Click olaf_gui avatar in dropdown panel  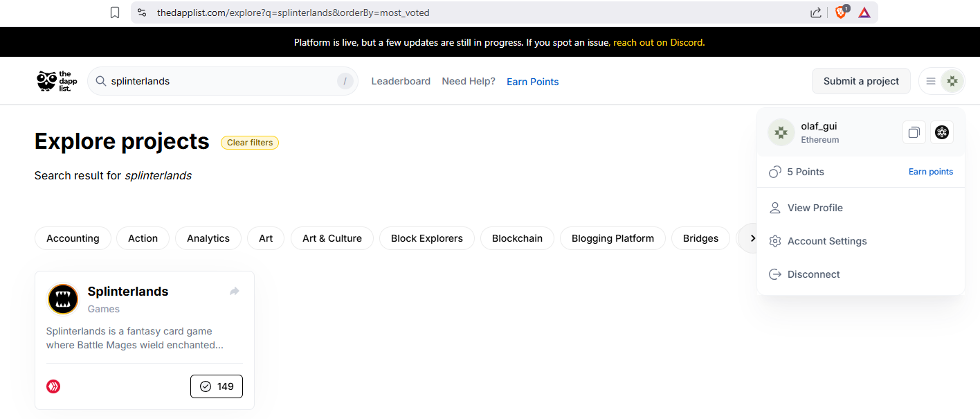[x=781, y=132]
